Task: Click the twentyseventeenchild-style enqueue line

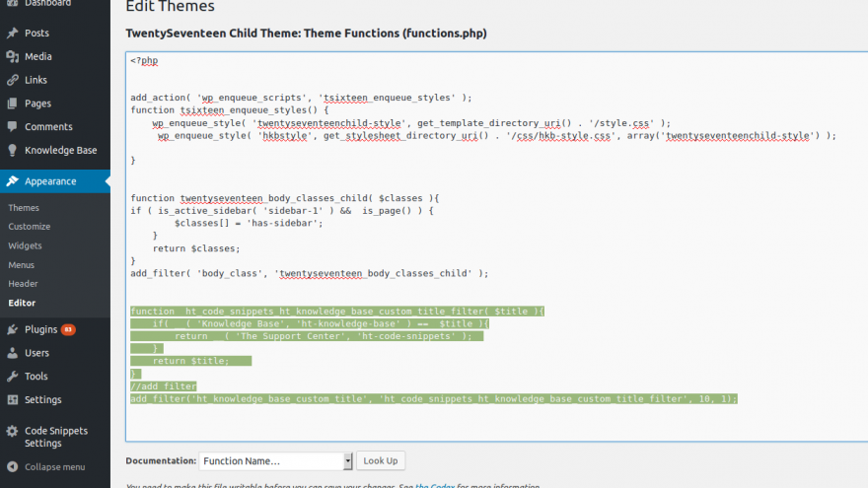Action: 411,123
